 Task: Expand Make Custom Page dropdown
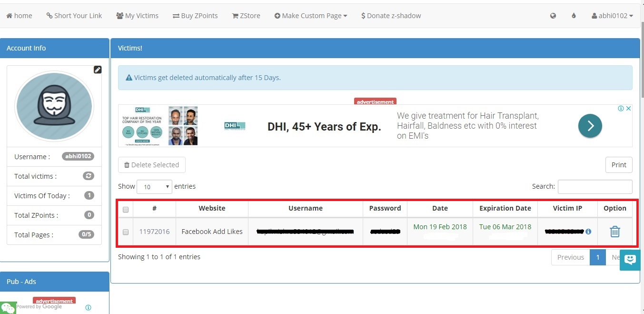point(311,16)
